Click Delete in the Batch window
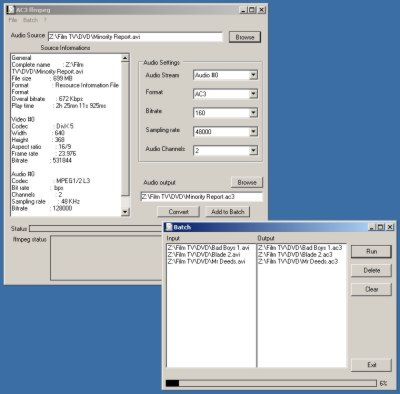Screen dimensions: 400x394 pos(371,270)
